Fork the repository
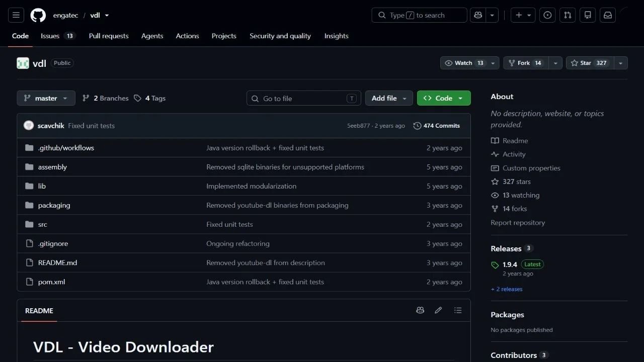The width and height of the screenshot is (644, 362). point(526,63)
